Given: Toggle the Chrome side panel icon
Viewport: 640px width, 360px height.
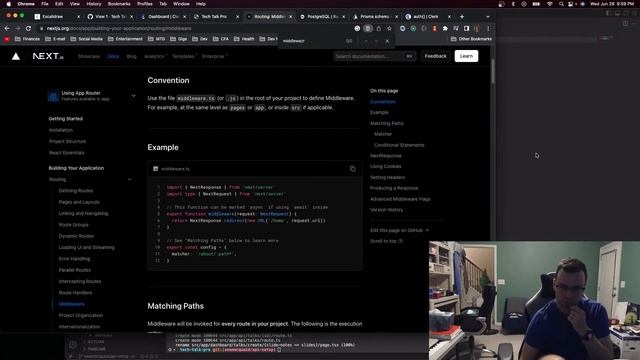Looking at the screenshot, I should click(x=466, y=29).
